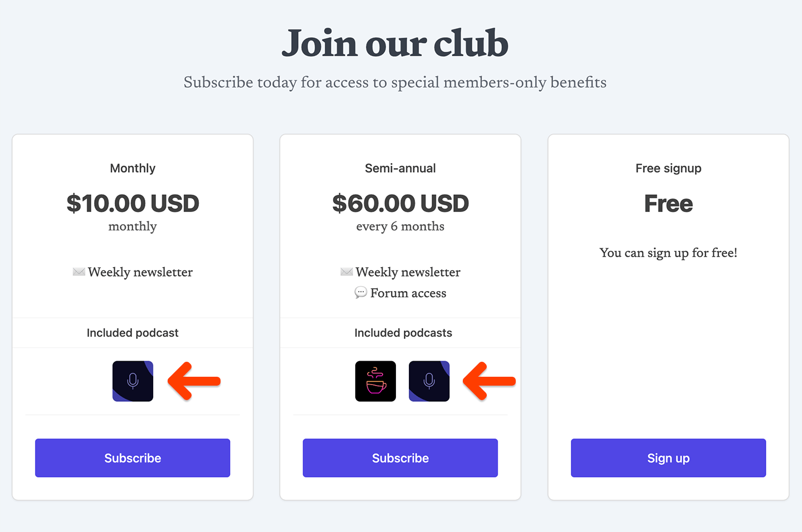The width and height of the screenshot is (802, 532).
Task: Click the envelope icon in Semi-annual plan
Action: [346, 272]
